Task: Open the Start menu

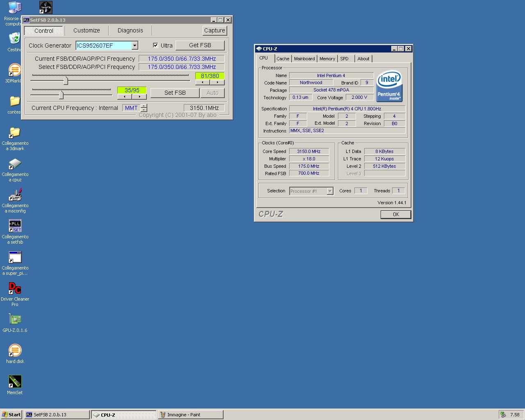Action: 11,415
